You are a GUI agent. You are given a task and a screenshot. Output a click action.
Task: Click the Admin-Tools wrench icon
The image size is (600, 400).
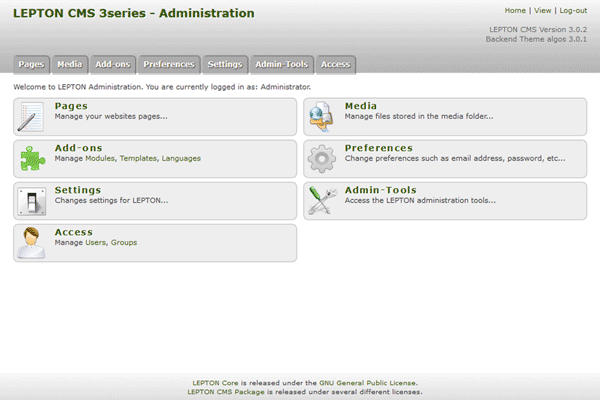click(x=322, y=201)
